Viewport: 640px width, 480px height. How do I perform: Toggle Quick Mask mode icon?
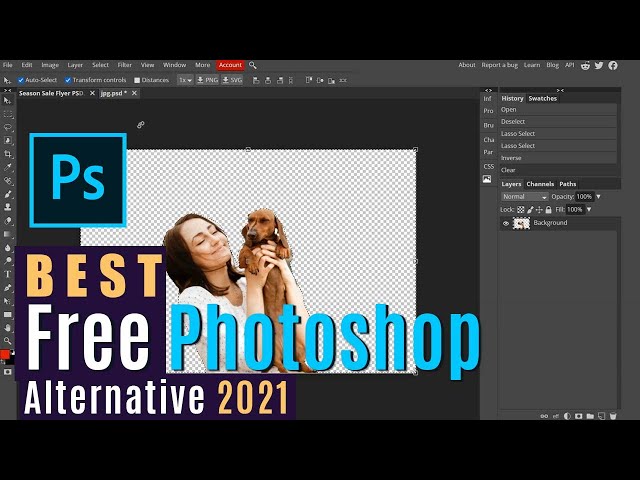pyautogui.click(x=8, y=372)
